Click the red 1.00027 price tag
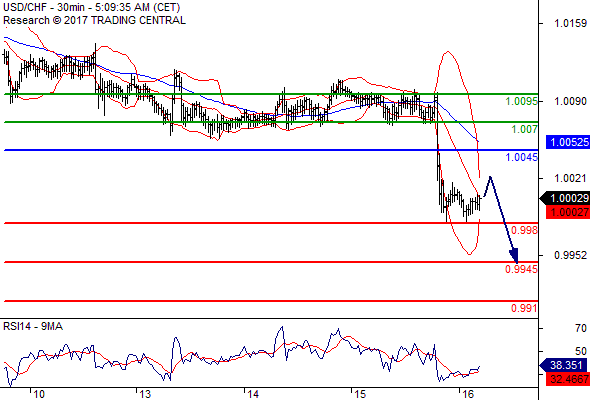 point(568,212)
